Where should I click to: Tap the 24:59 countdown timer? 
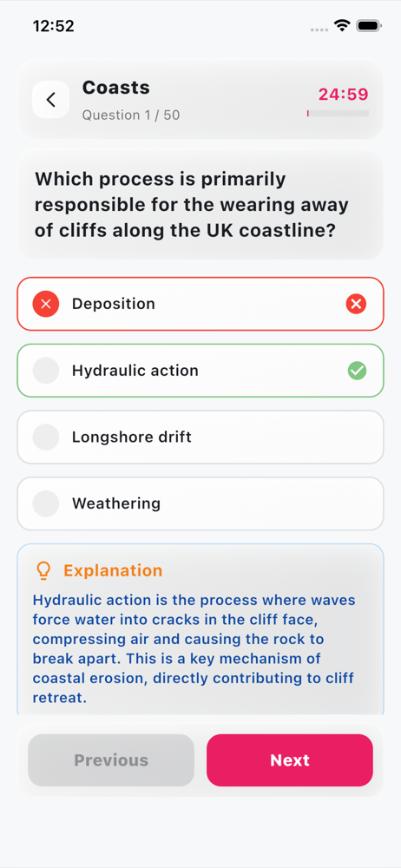tap(344, 95)
